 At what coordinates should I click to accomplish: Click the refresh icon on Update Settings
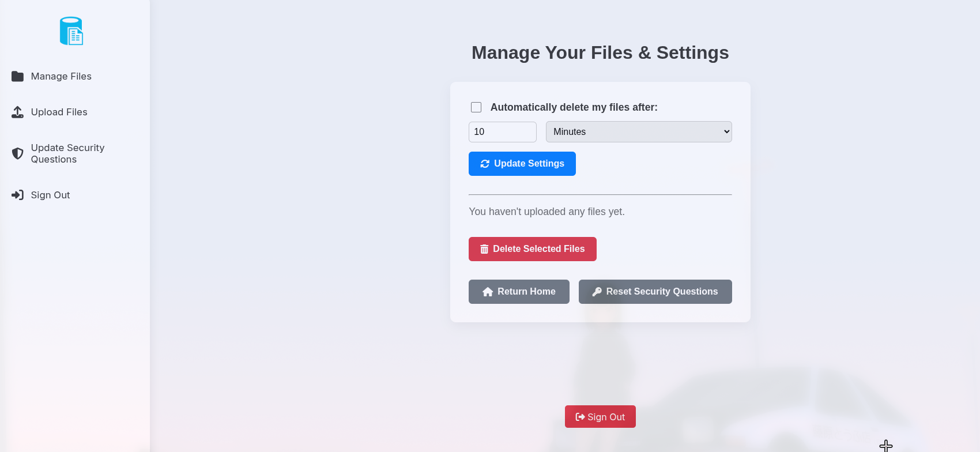pyautogui.click(x=485, y=164)
